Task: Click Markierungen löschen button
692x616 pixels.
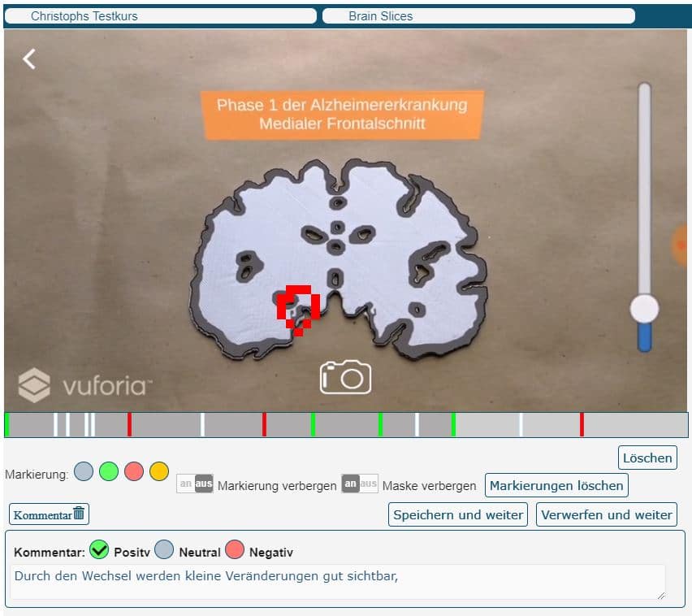Action: pyautogui.click(x=556, y=485)
